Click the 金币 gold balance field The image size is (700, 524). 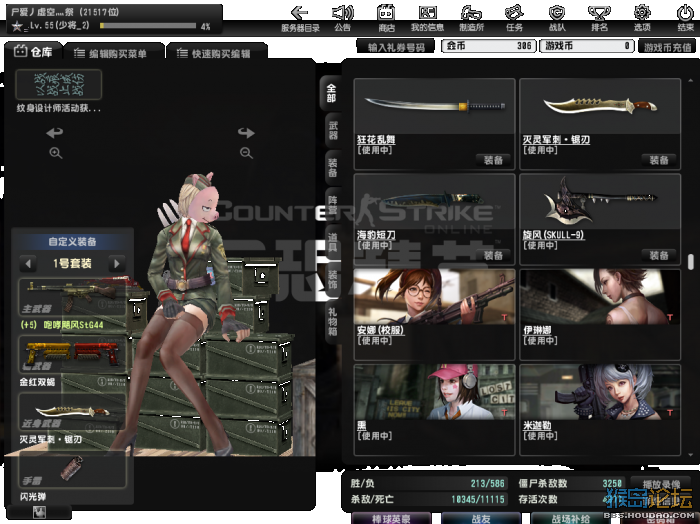coord(488,46)
